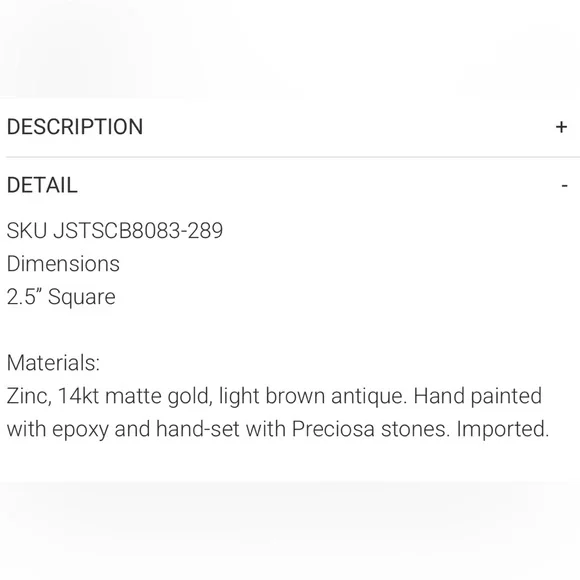The height and width of the screenshot is (580, 580).
Task: Click the word hand-set
Action: [198, 429]
